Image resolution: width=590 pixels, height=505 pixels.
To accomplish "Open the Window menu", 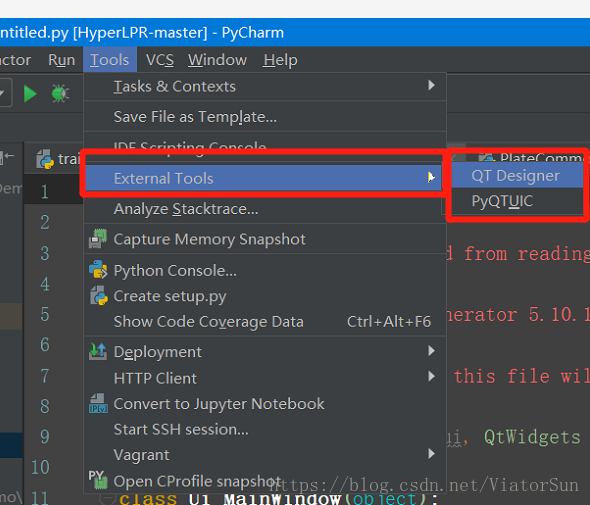I will click(x=217, y=60).
